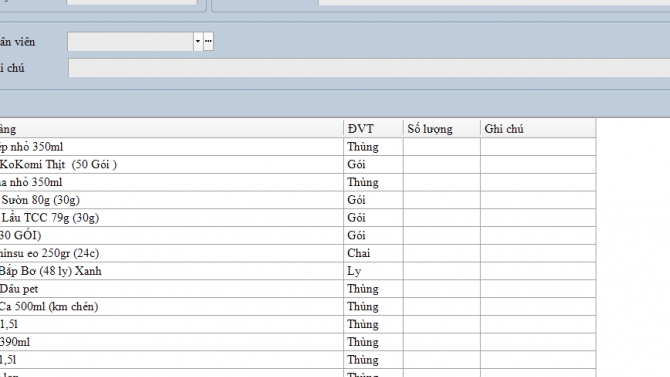Click Thùng cell in Ca 500ml row
670x377 pixels.
click(373, 306)
